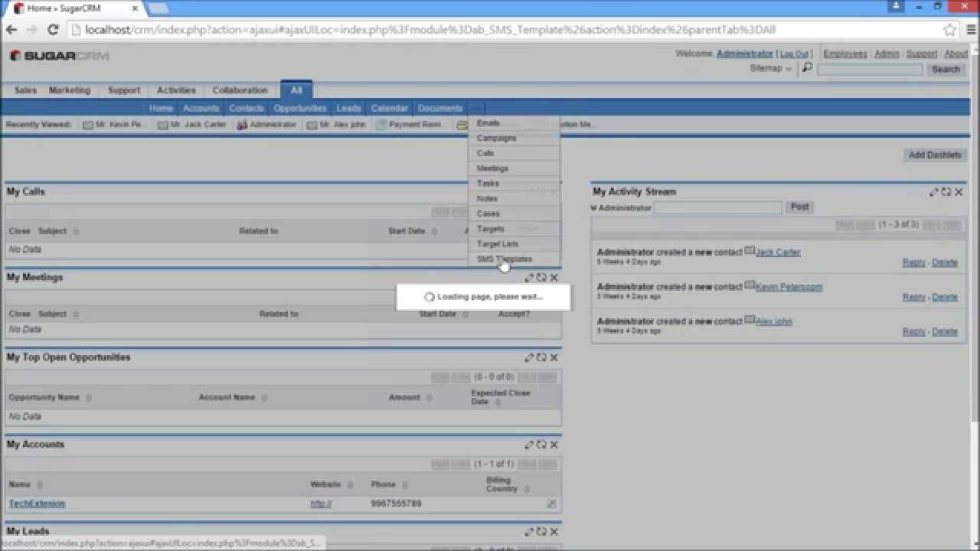Bookmark page with the star icon
The width and height of the screenshot is (980, 551).
tap(950, 30)
